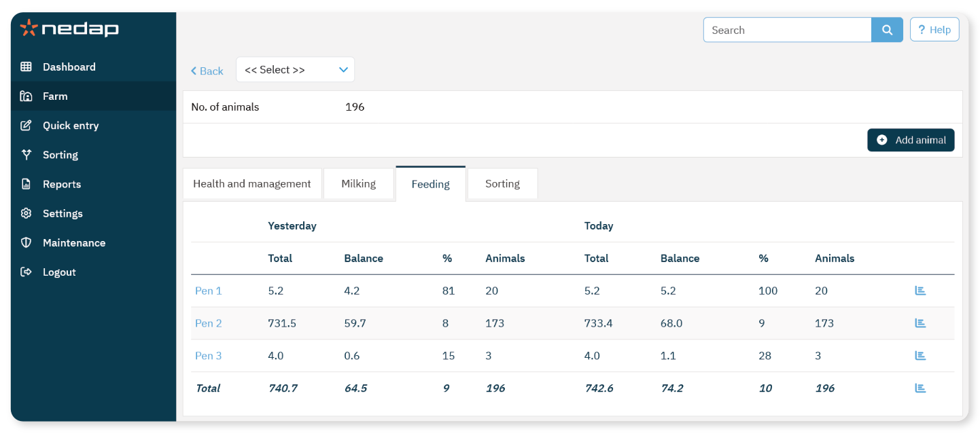This screenshot has height=440, width=980.
Task: Click the Maintenance shield icon
Action: [x=27, y=242]
